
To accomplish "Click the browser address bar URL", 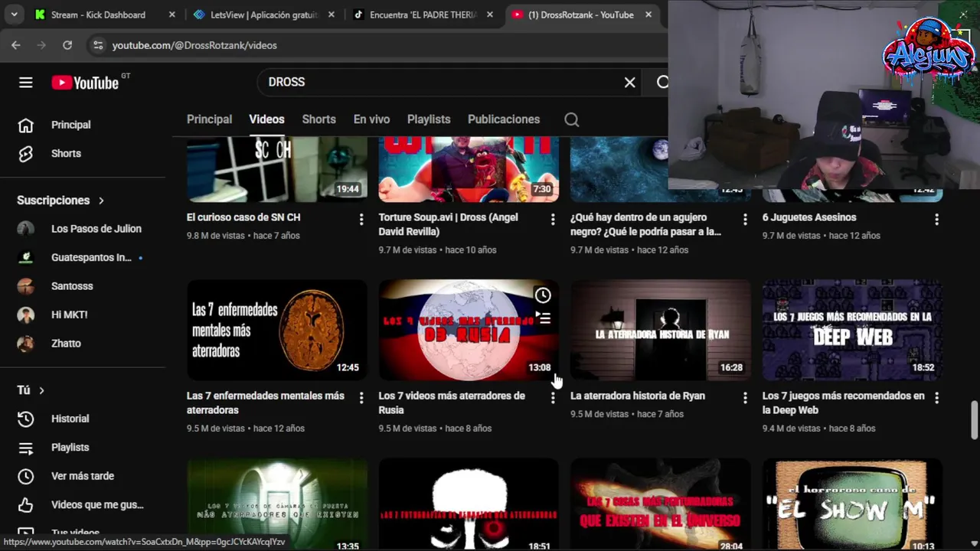I will click(194, 45).
